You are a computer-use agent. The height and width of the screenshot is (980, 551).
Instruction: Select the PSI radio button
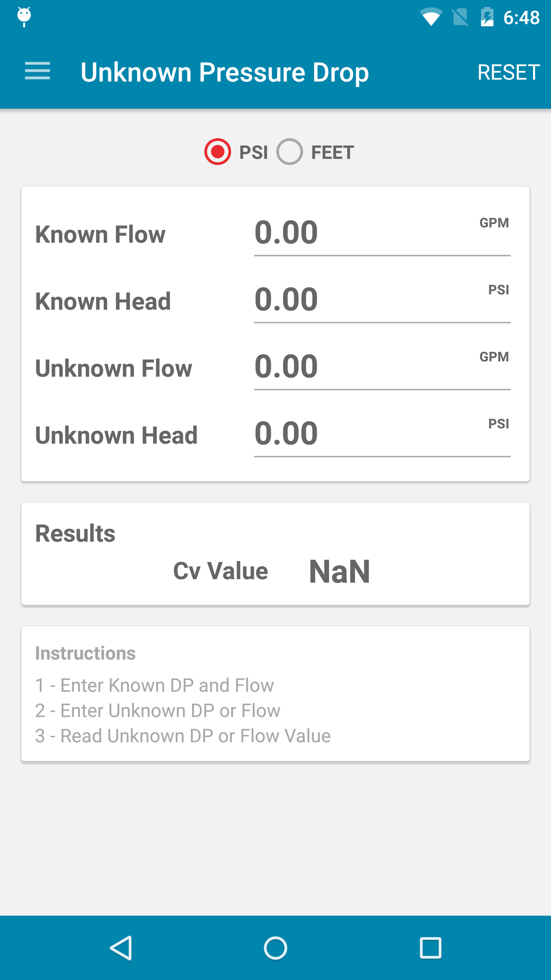coord(218,152)
